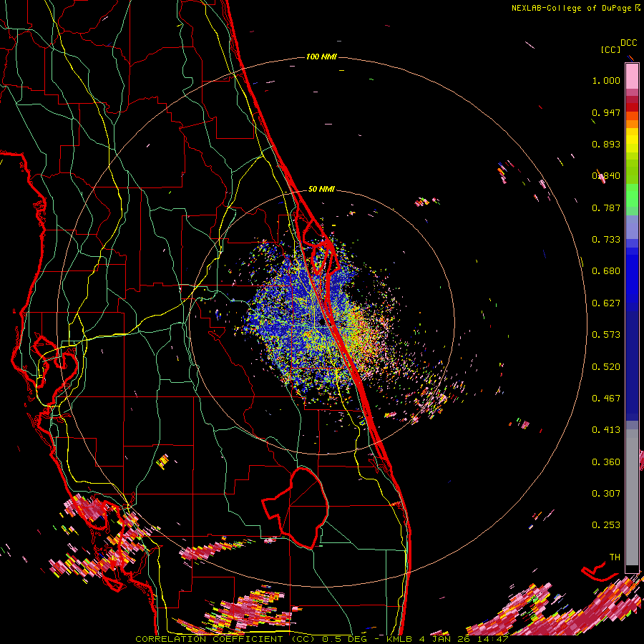
Task: Pick the dark red color bar segment
Action: (x=632, y=107)
